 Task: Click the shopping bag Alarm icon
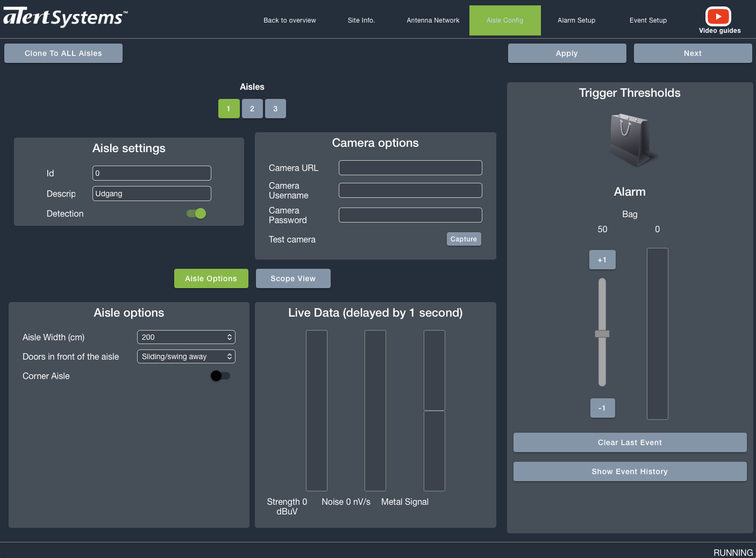pyautogui.click(x=630, y=140)
